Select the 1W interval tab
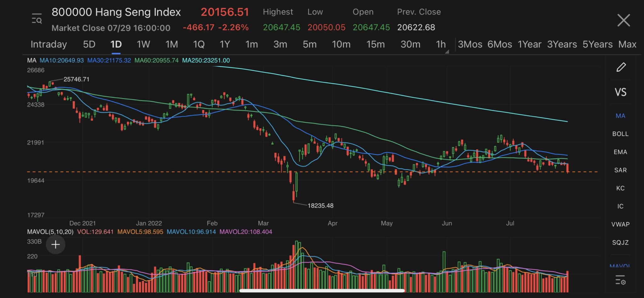644x298 pixels. click(143, 44)
